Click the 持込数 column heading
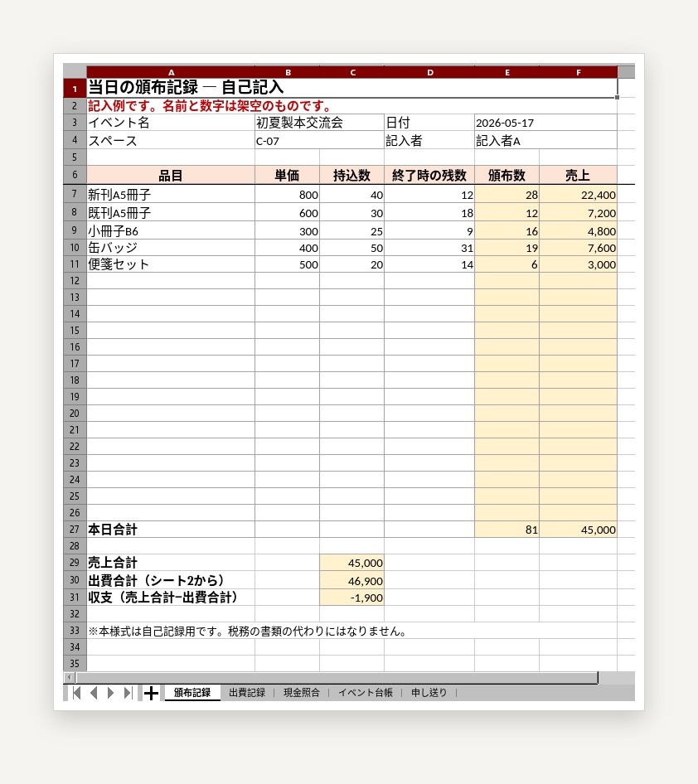Viewport: 698px width, 784px height. coord(352,176)
